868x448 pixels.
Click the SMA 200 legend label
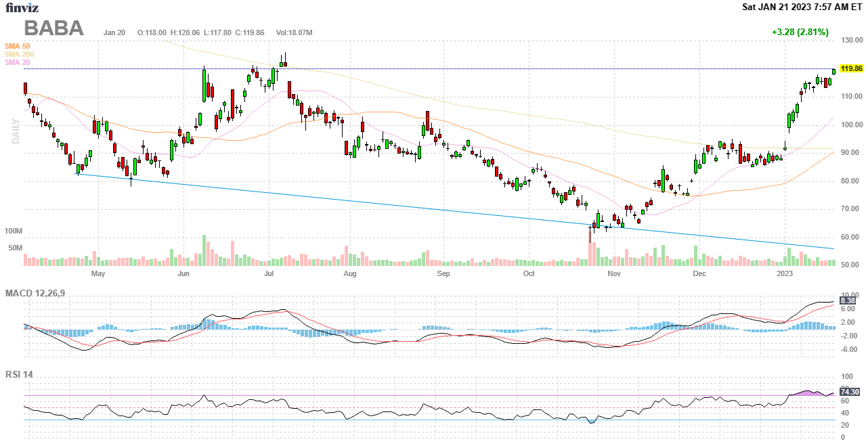tap(19, 54)
